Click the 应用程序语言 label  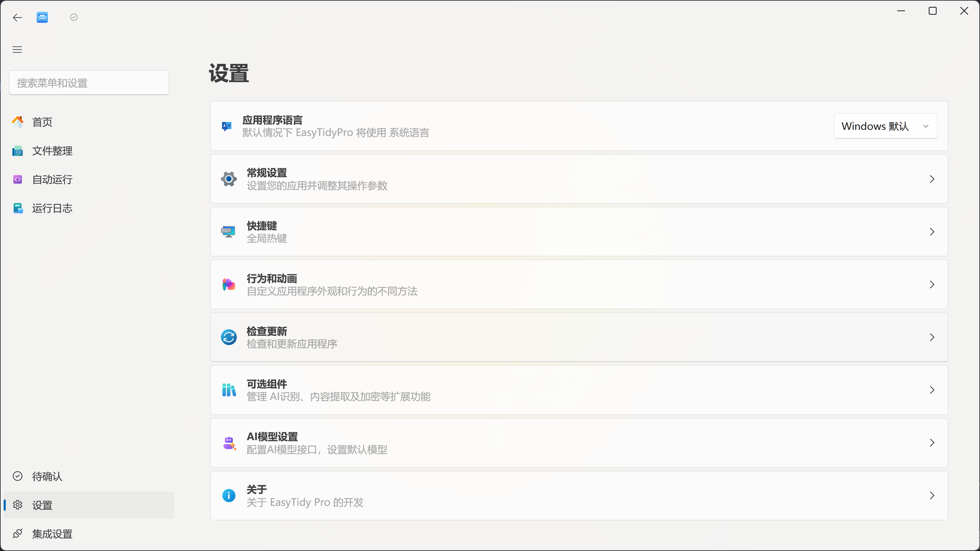(272, 120)
